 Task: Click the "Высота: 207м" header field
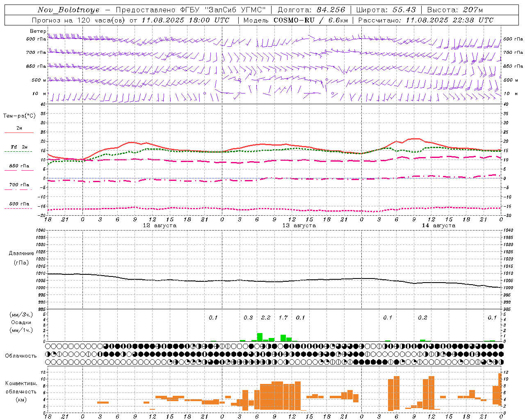point(455,10)
